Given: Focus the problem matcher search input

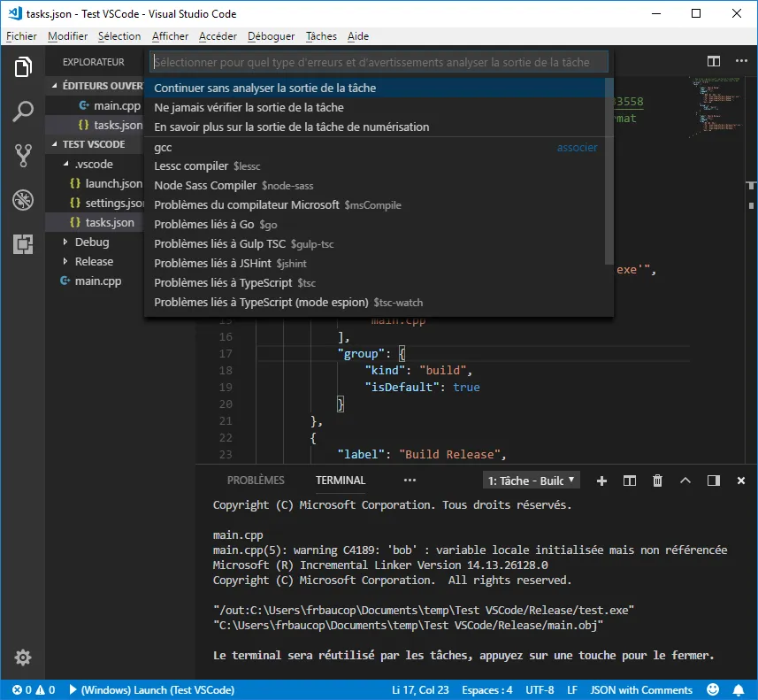Looking at the screenshot, I should point(379,62).
